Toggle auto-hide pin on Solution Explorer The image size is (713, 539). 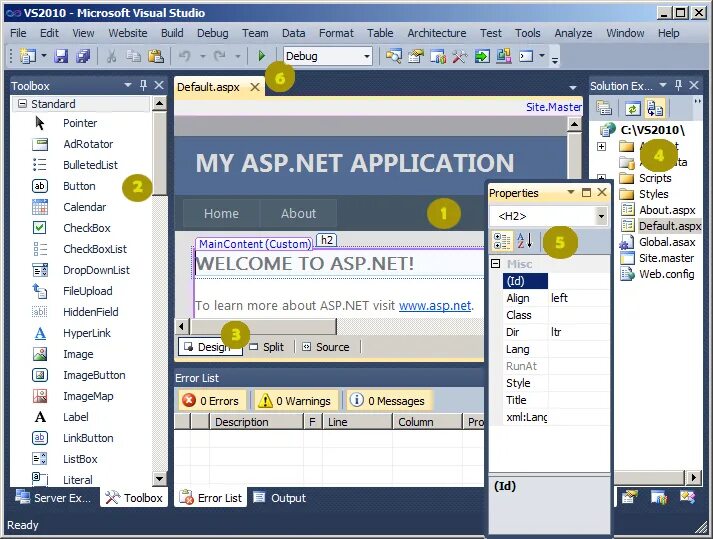(678, 85)
